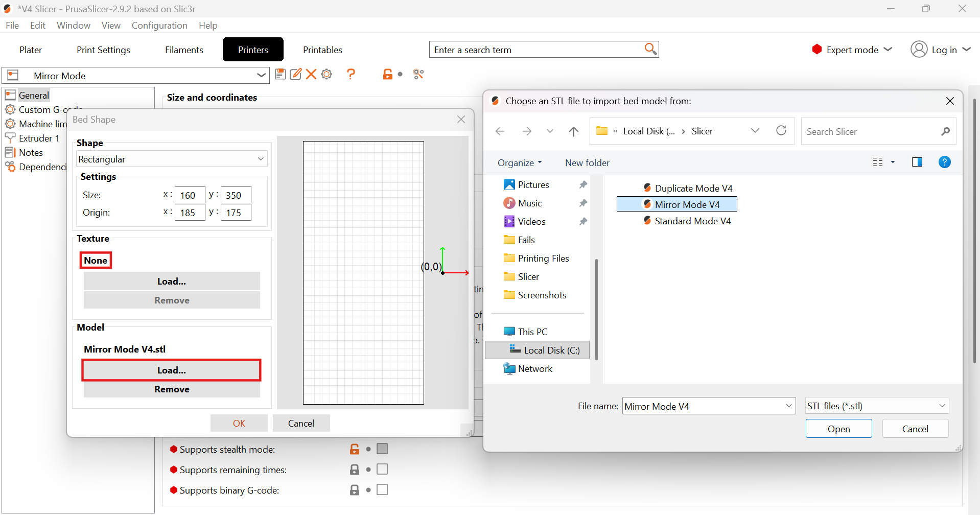Switch to the Filaments tab
Image resolution: width=980 pixels, height=515 pixels.
tap(184, 50)
